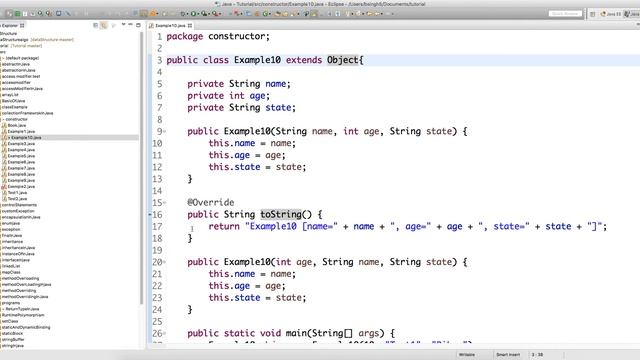Click the Open Type icon in the toolbar
Image resolution: width=640 pixels, height=360 pixels.
click(x=277, y=13)
